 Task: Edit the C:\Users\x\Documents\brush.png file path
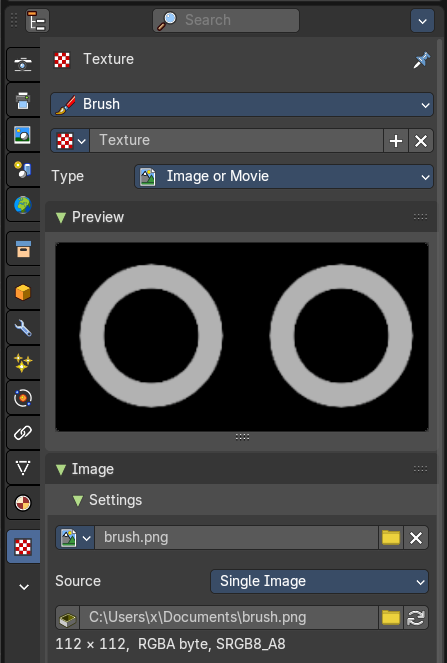[x=229, y=618]
